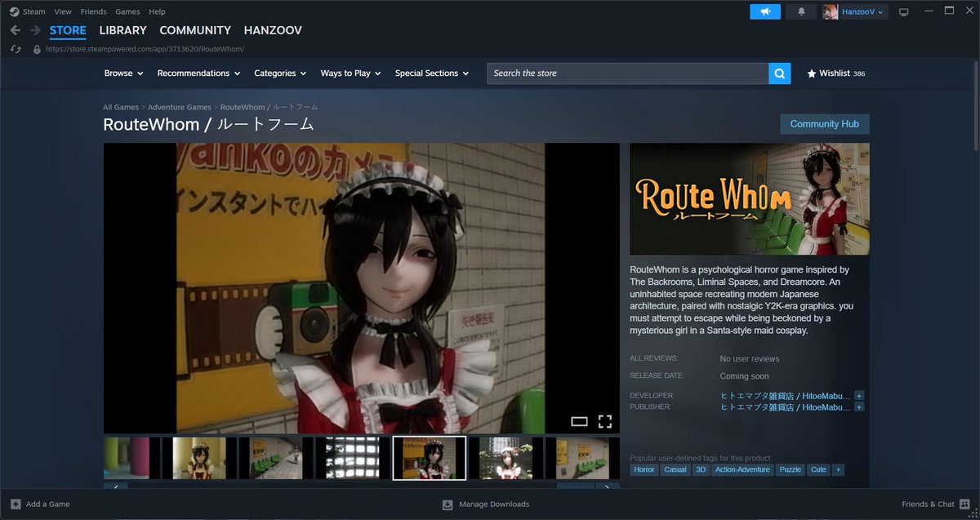Switch to the LIBRARY tab

tap(122, 30)
